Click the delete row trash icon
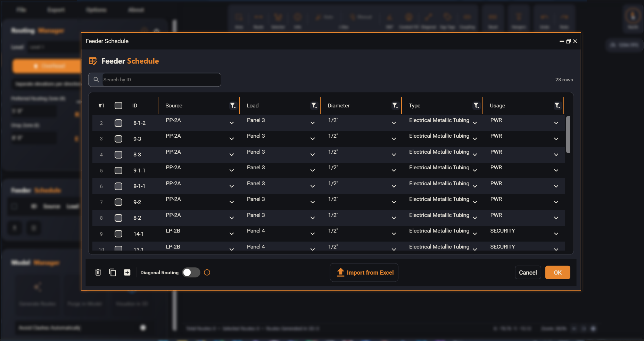The height and width of the screenshot is (341, 644). click(x=98, y=273)
